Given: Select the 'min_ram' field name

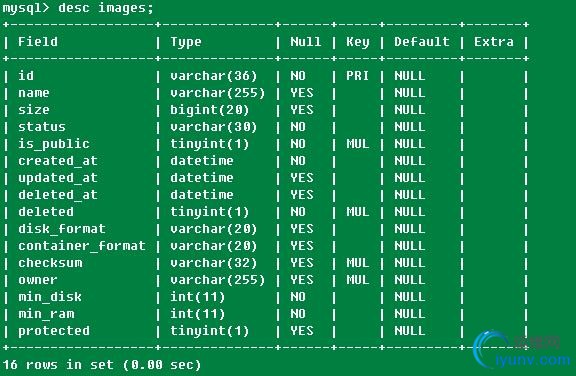Looking at the screenshot, I should coord(46,314).
